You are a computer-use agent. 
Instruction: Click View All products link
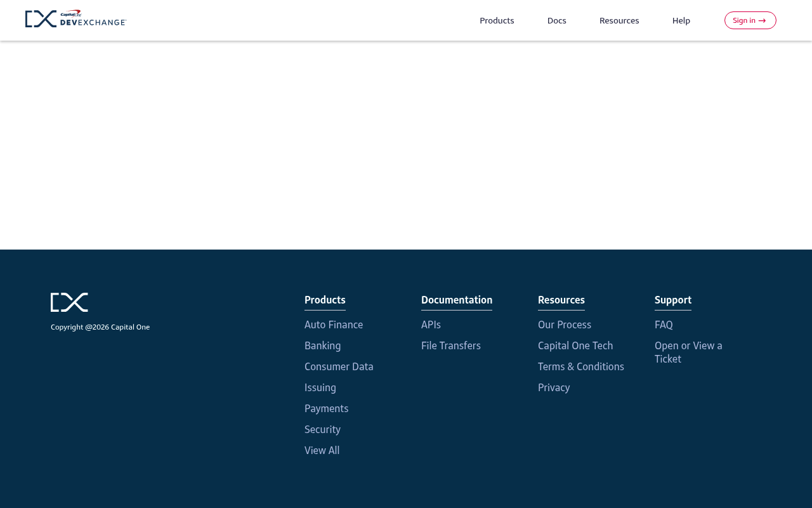(322, 450)
